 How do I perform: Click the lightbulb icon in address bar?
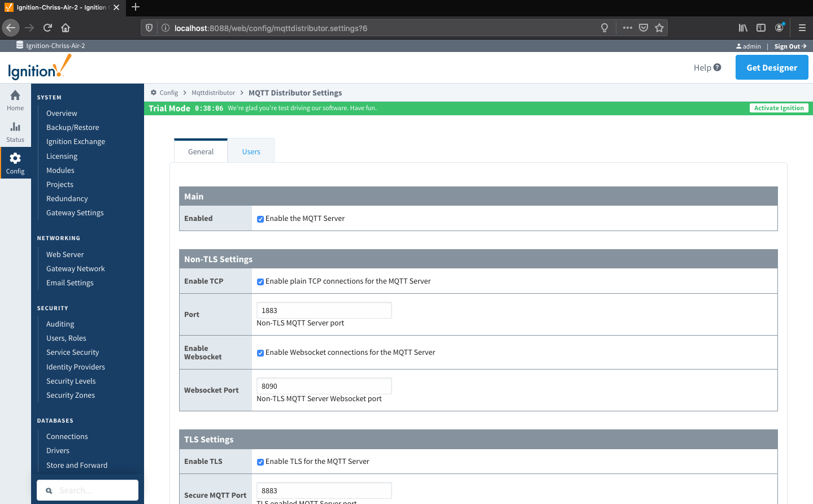(x=605, y=28)
